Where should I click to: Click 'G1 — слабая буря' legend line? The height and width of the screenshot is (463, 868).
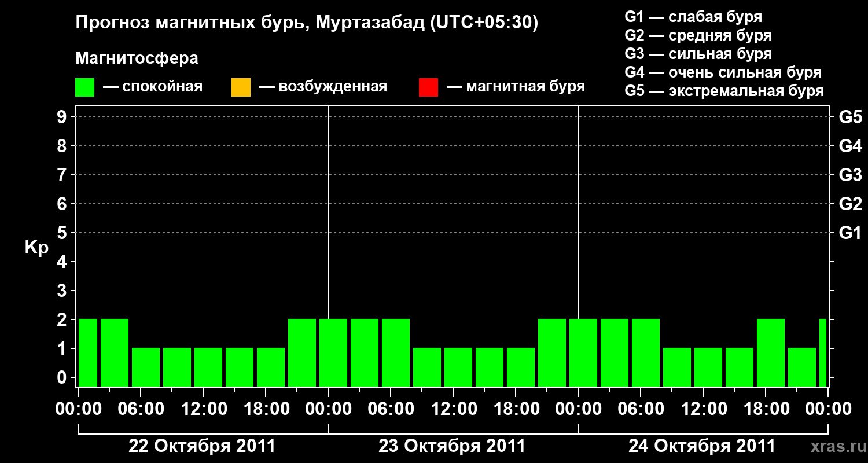693,17
